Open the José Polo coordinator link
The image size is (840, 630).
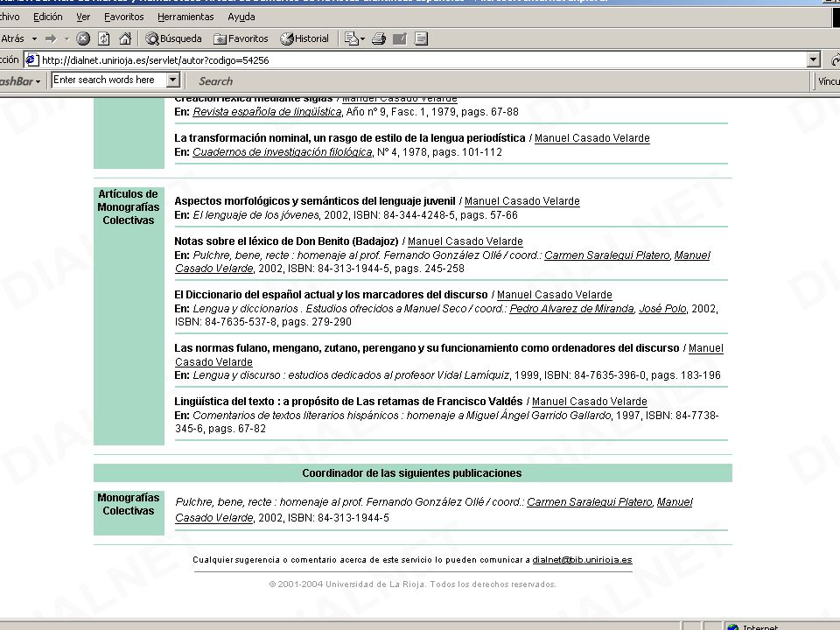tap(662, 309)
